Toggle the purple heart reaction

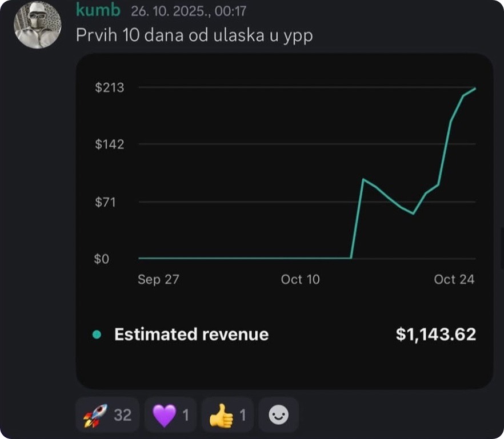[x=170, y=415]
